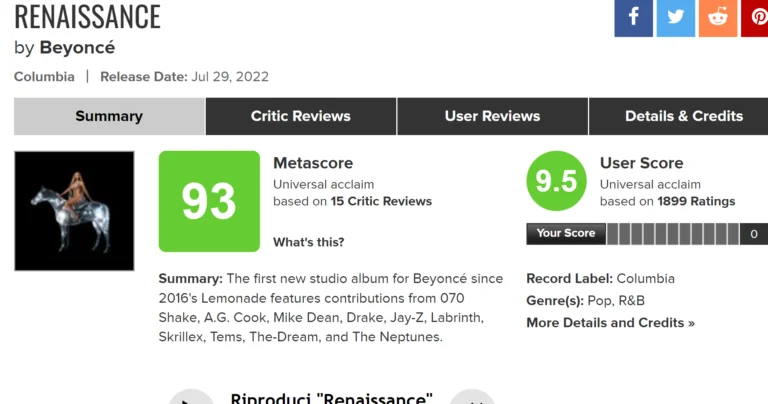This screenshot has height=404, width=768.
Task: Share the album on Twitter
Action: (x=676, y=17)
